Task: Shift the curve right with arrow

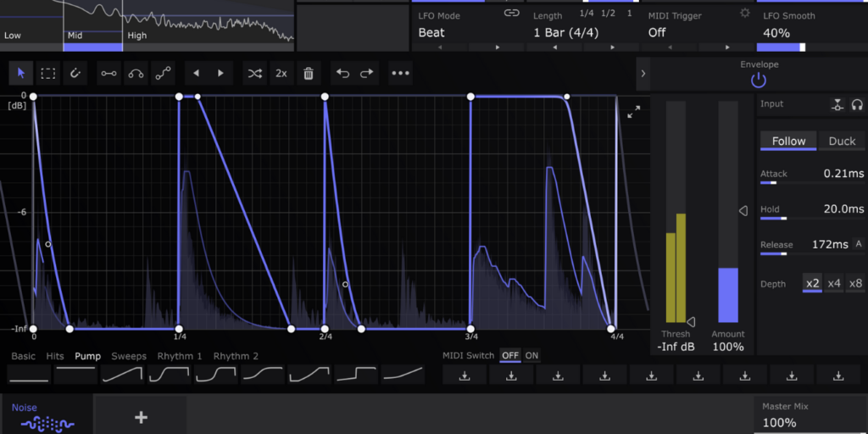Action: click(x=221, y=73)
